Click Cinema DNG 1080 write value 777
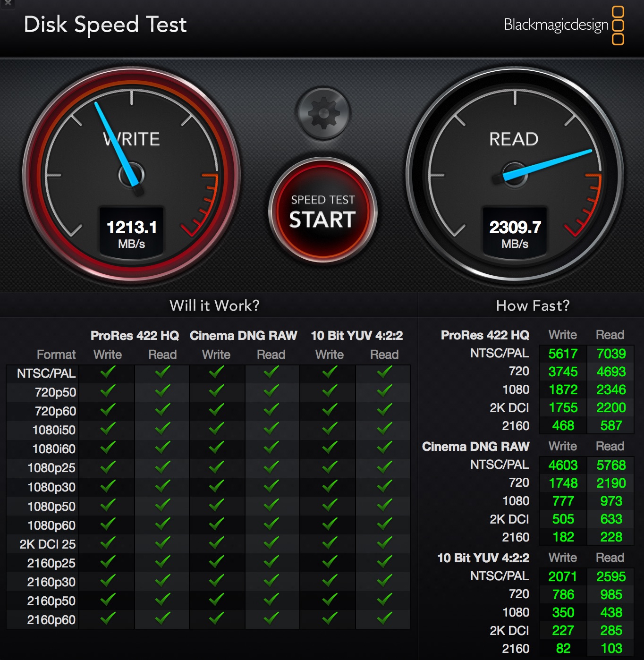The image size is (644, 660). 563,501
